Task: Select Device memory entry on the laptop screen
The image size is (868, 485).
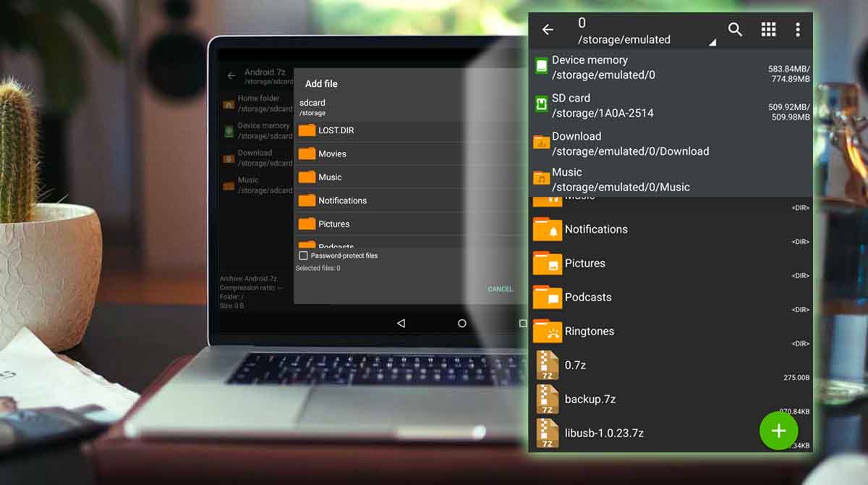Action: point(257,130)
